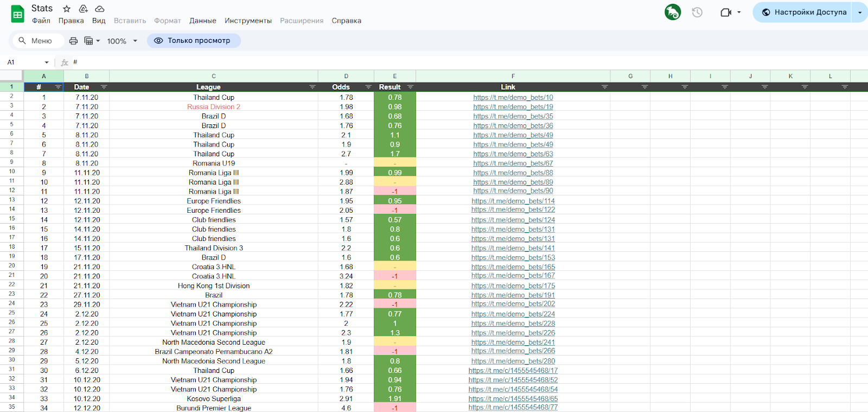Select the date cell 29.11.20
The width and height of the screenshot is (868, 412).
[x=87, y=305]
